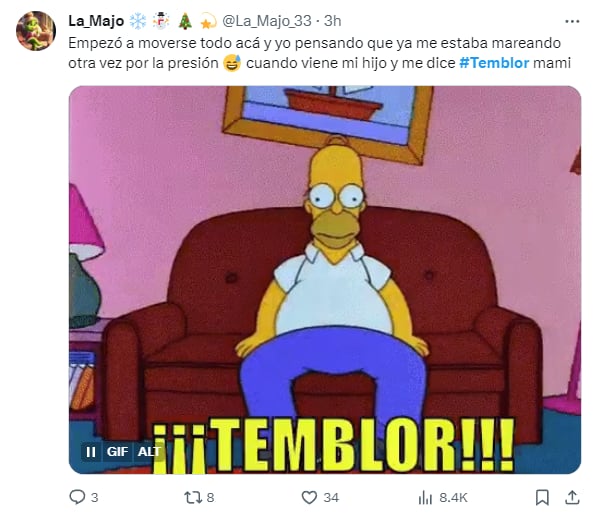Click the tweet text body
Image resolution: width=598 pixels, height=518 pixels.
(320, 53)
